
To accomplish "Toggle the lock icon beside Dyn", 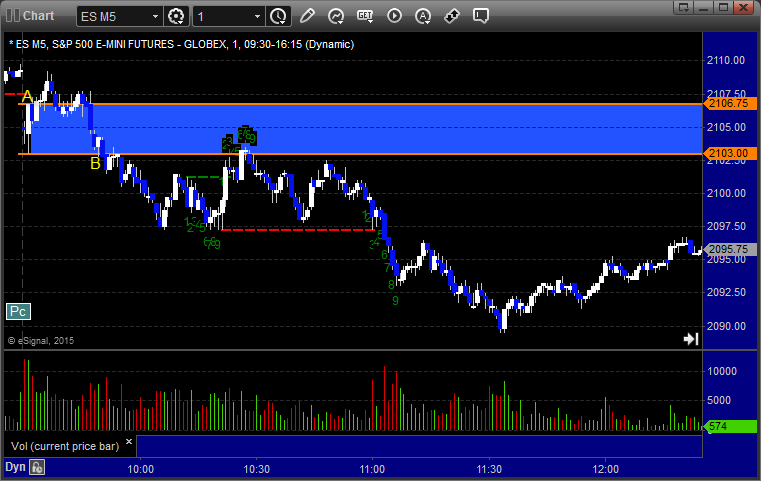I will [x=37, y=467].
